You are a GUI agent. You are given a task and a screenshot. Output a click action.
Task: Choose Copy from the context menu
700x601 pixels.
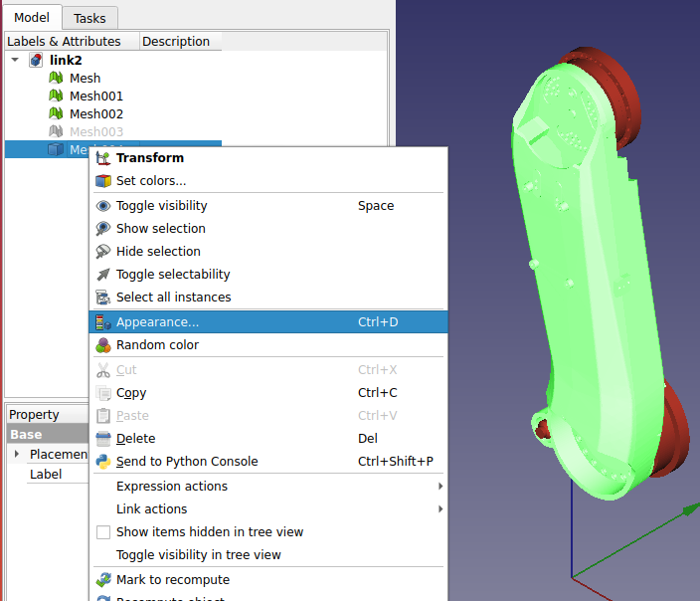131,393
